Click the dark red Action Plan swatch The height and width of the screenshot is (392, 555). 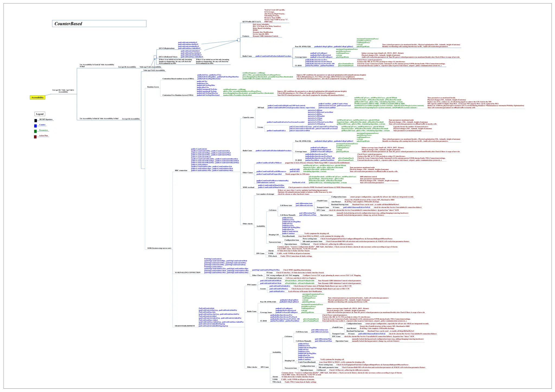click(x=36, y=137)
